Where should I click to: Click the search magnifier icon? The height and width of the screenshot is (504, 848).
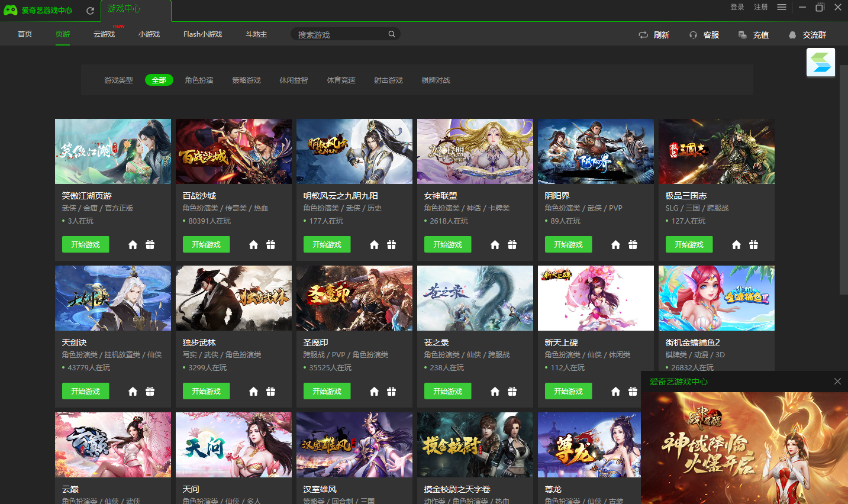click(x=392, y=34)
